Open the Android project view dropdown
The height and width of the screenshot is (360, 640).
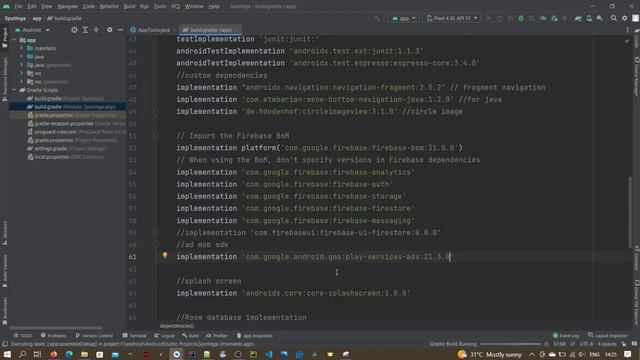(x=32, y=30)
